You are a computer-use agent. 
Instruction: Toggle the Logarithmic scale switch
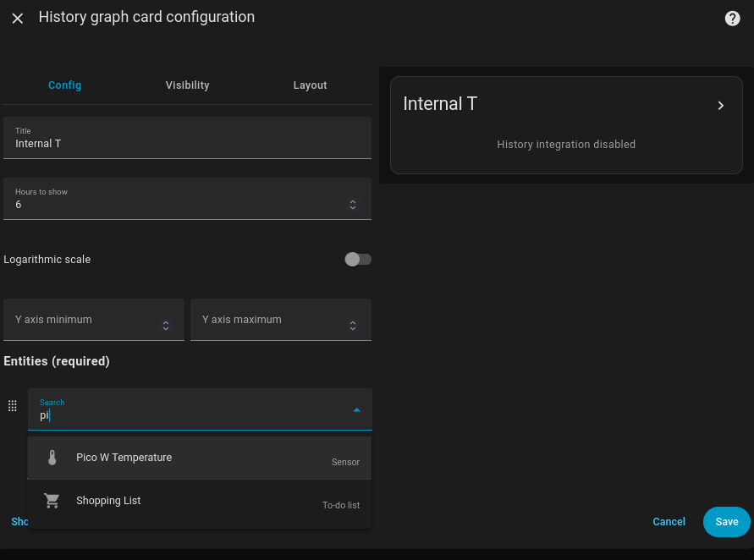point(358,260)
